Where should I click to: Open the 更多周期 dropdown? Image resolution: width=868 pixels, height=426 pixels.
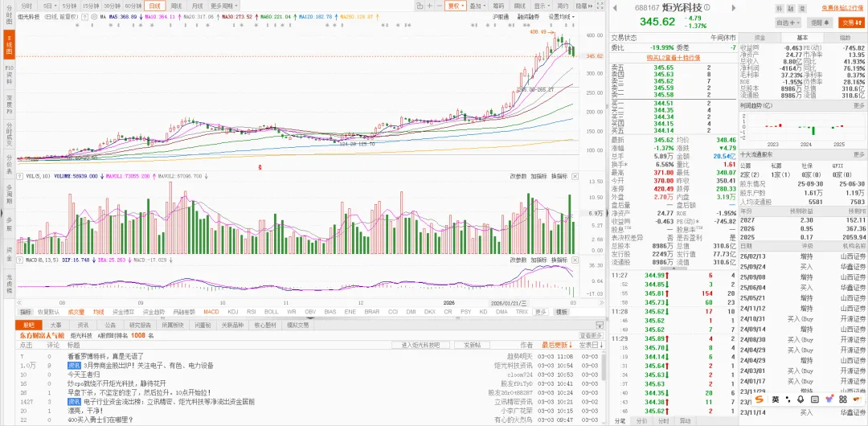click(223, 6)
